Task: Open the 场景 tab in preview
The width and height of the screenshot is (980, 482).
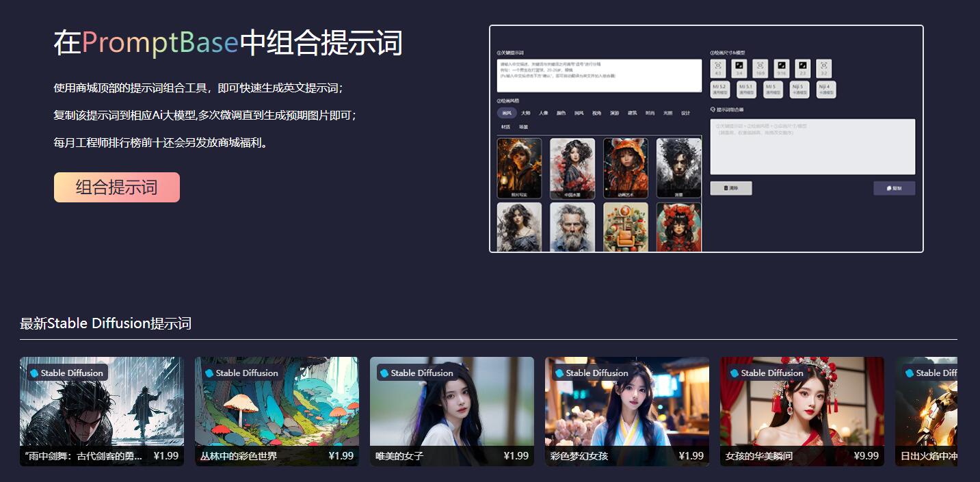Action: 523,127
